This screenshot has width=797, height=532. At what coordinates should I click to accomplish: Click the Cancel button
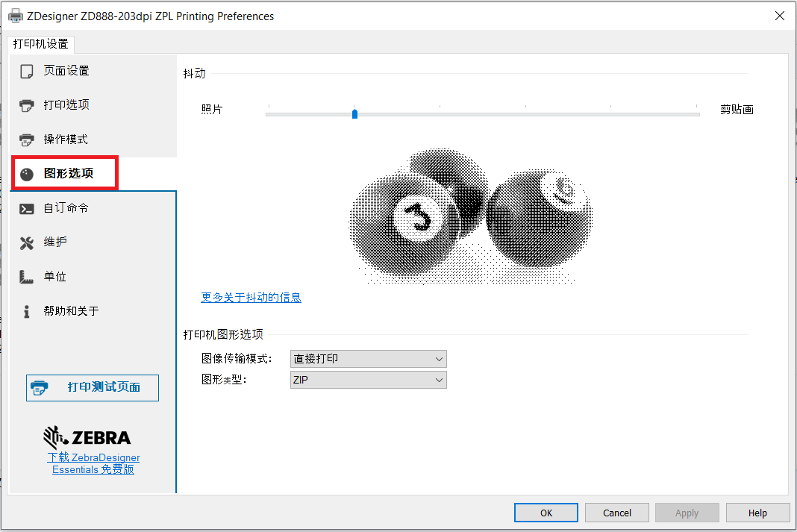click(616, 513)
